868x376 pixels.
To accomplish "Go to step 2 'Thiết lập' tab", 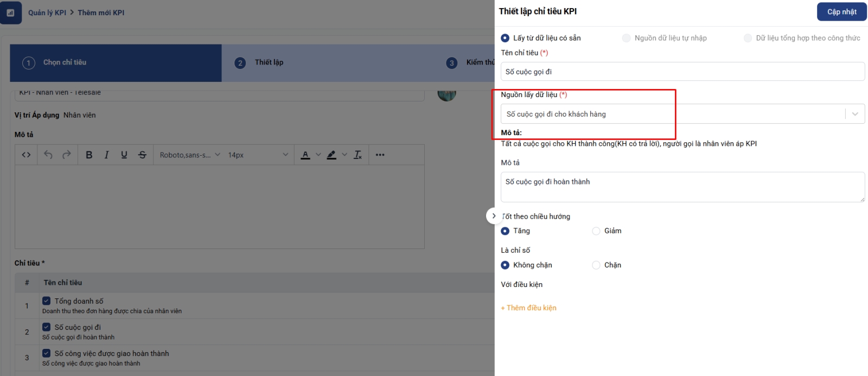I will [x=269, y=62].
